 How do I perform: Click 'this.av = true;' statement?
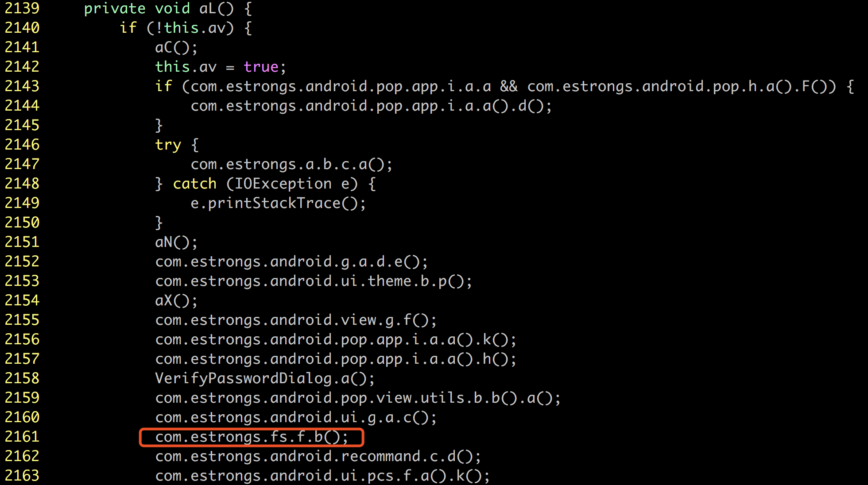pyautogui.click(x=221, y=67)
